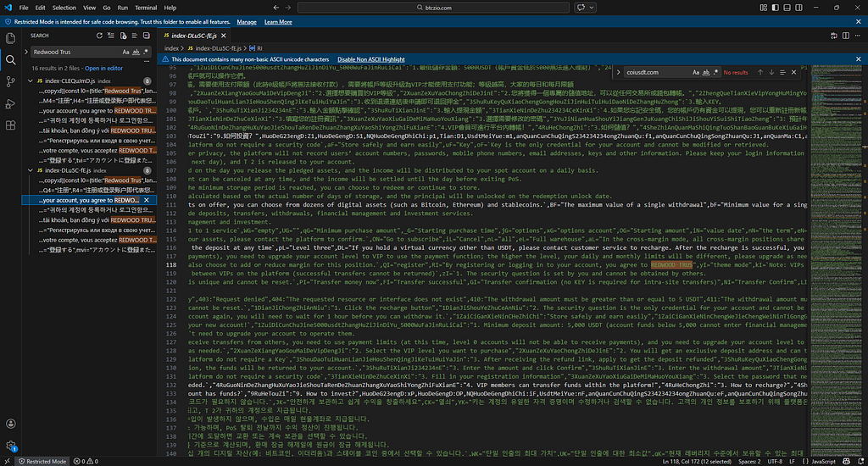Toggle Match Whole Word in find widget

tap(706, 73)
